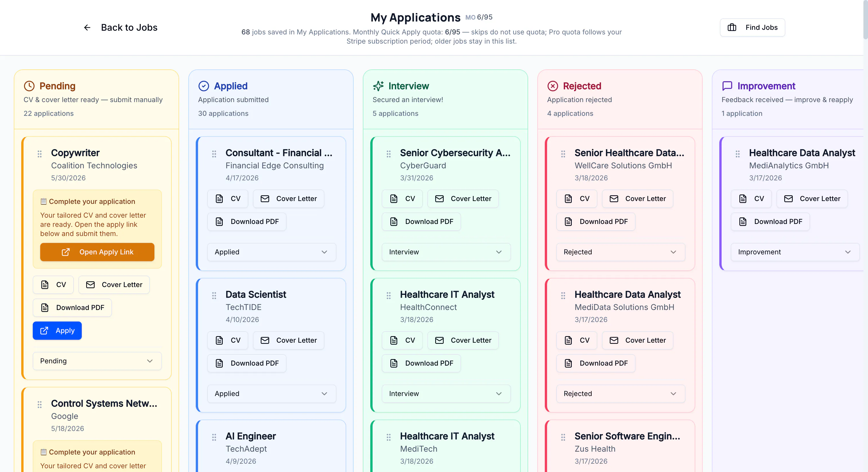
Task: View the CV on the Copywriter card
Action: click(x=53, y=285)
